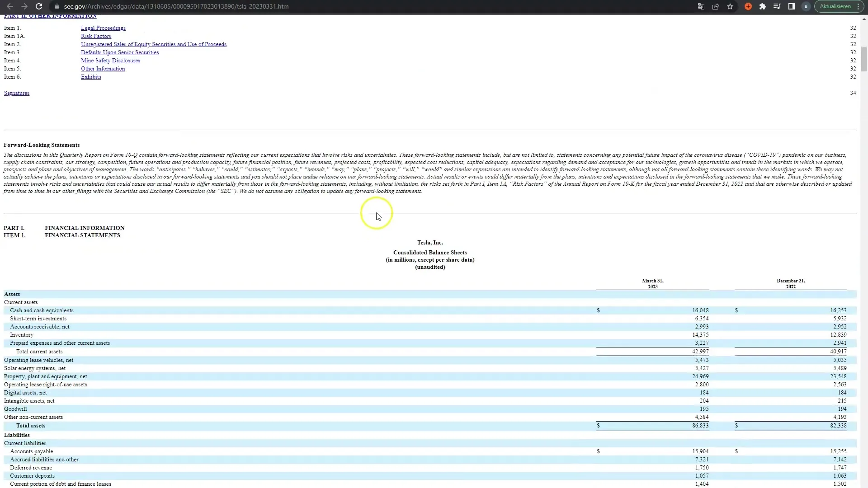Reload the SEC filing page
This screenshot has width=868, height=488.
point(39,6)
